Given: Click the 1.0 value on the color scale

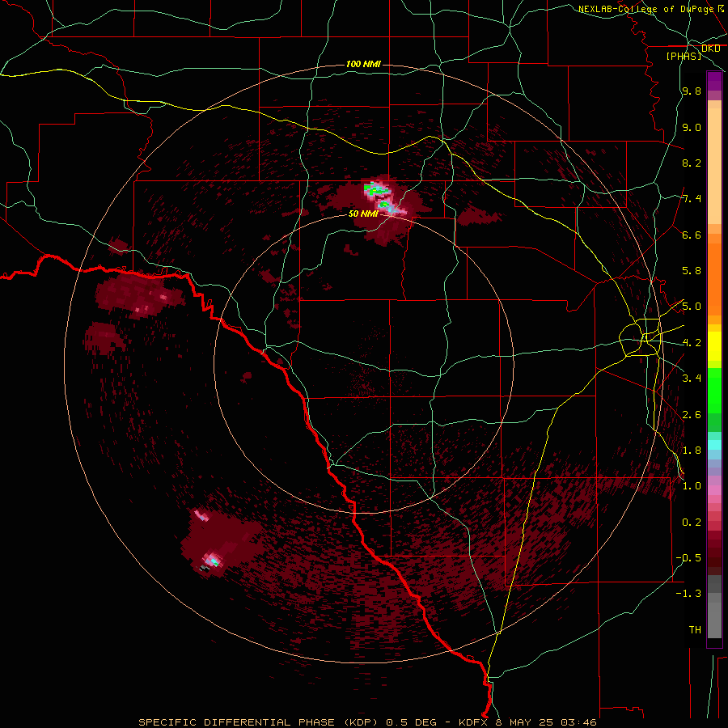Looking at the screenshot, I should point(692,486).
